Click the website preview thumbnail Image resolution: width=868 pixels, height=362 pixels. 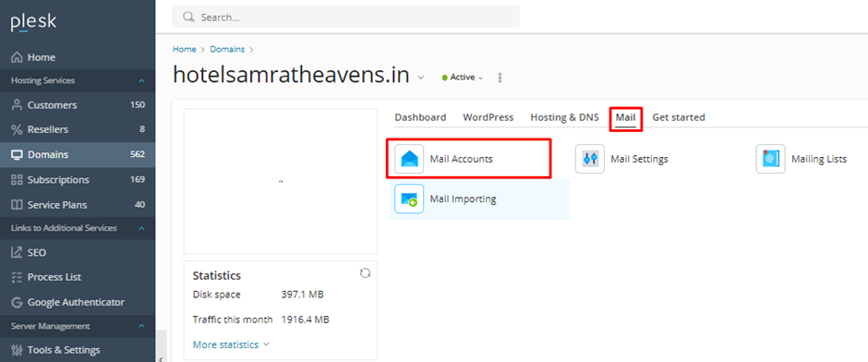coord(281,182)
